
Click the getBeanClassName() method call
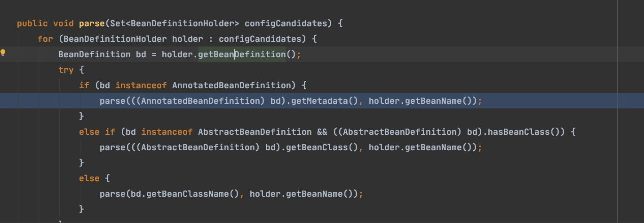coord(193,193)
